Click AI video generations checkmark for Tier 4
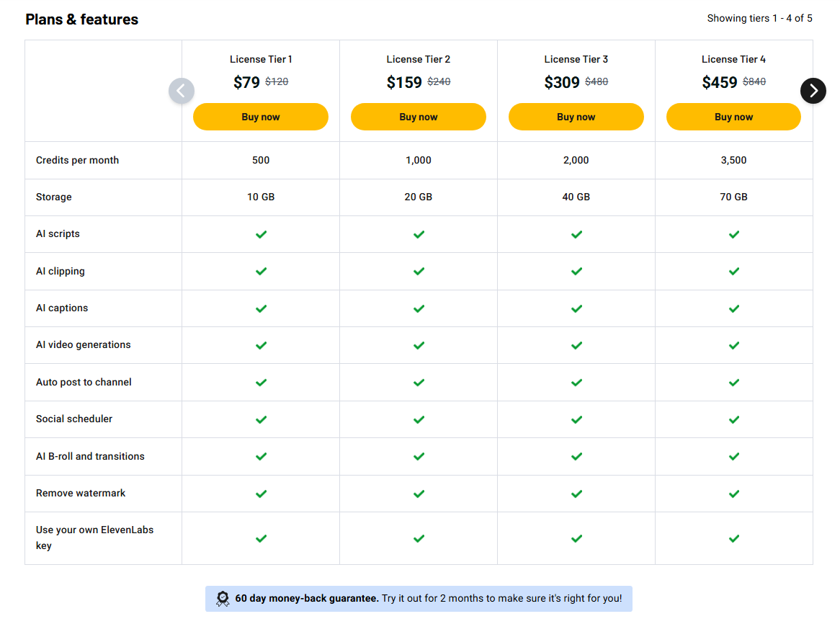 coord(733,345)
